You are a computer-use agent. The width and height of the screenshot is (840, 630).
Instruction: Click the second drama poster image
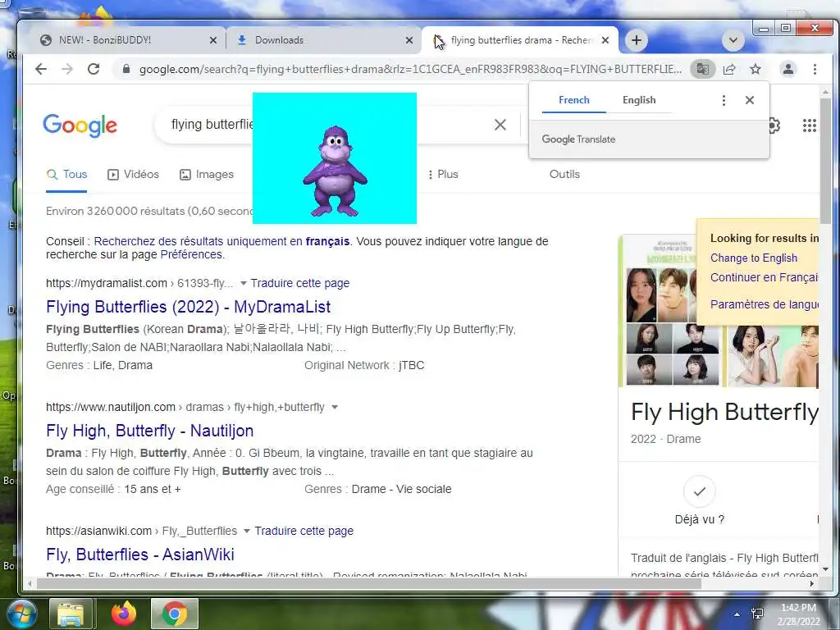[773, 356]
